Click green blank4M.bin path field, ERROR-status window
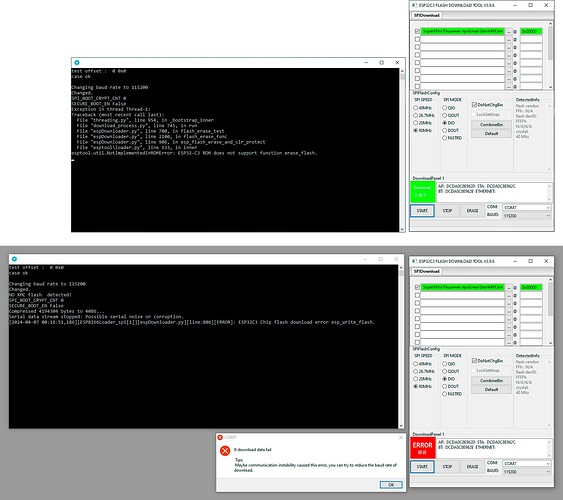Viewport: 563px width, 500px height. tap(462, 288)
